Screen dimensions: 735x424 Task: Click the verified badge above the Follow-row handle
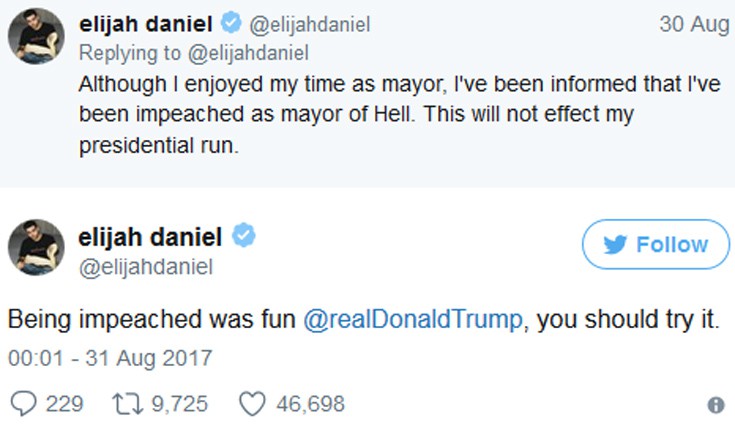(244, 236)
